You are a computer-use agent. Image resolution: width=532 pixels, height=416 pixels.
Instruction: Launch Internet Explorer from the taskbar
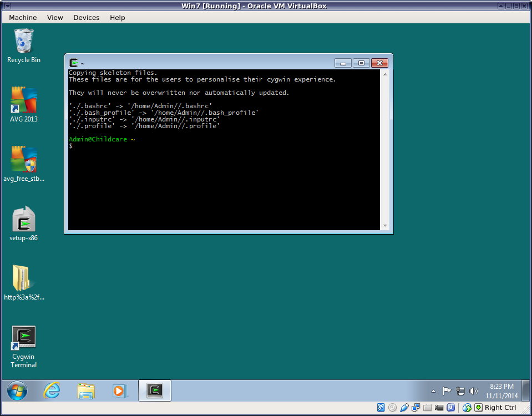pyautogui.click(x=52, y=390)
